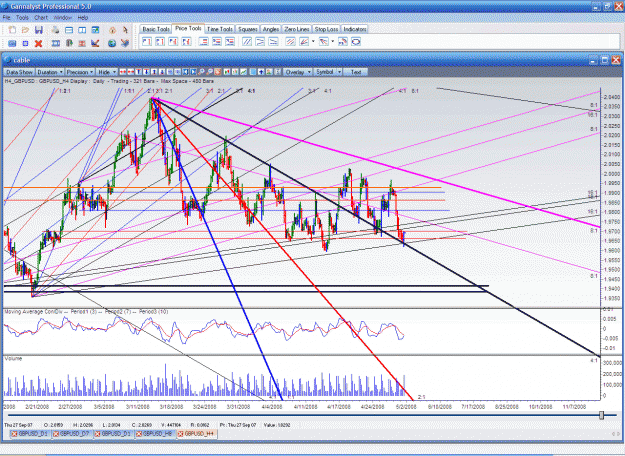This screenshot has width=625, height=456.
Task: Open the Chart menu
Action: 41,18
